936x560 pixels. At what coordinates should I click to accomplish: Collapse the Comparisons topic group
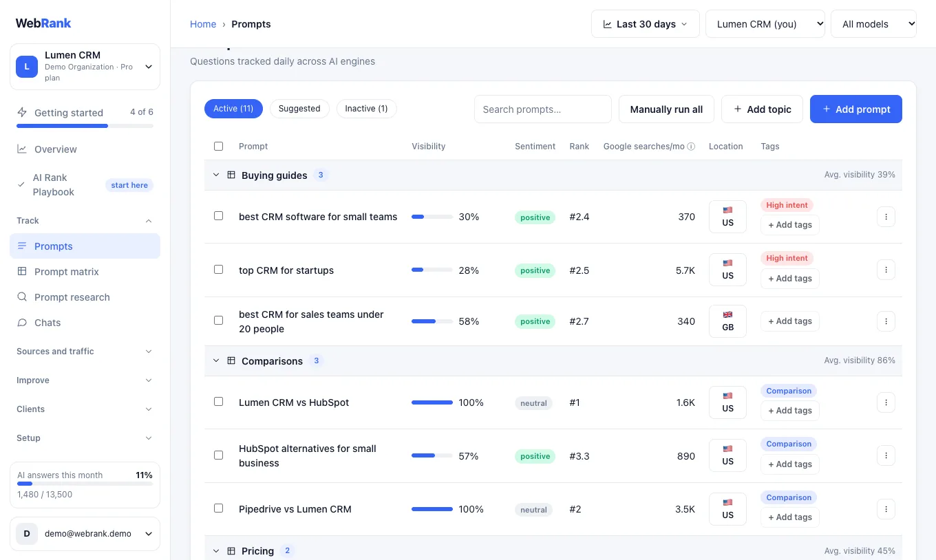215,361
